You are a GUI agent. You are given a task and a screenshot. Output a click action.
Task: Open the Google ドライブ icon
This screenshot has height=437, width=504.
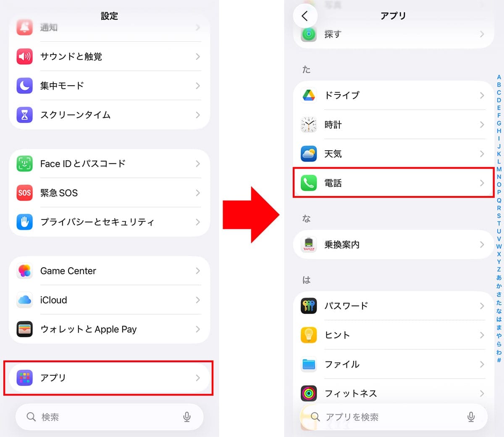pyautogui.click(x=309, y=95)
